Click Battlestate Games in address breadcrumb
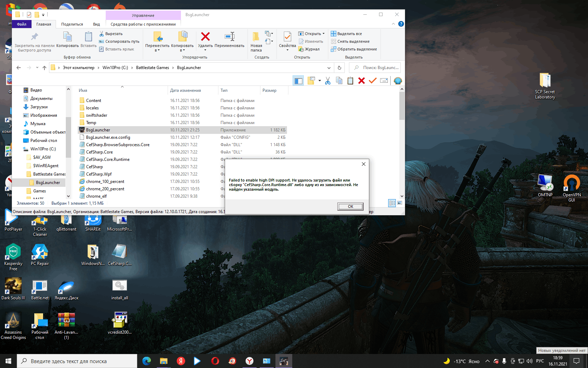Image resolution: width=588 pixels, height=368 pixels. point(153,68)
